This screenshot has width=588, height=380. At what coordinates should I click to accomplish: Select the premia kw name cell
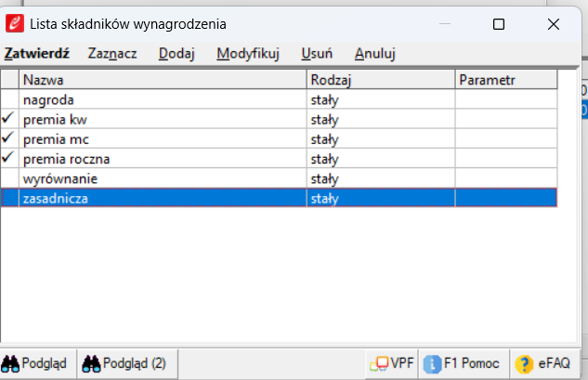pos(163,119)
